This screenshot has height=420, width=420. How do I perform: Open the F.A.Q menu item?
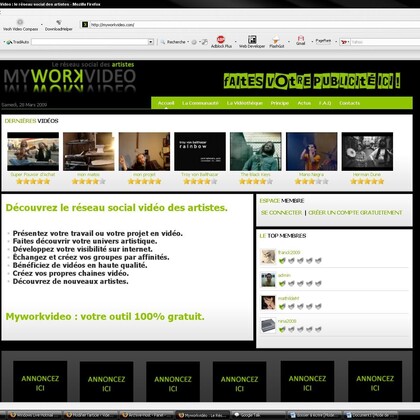(325, 103)
